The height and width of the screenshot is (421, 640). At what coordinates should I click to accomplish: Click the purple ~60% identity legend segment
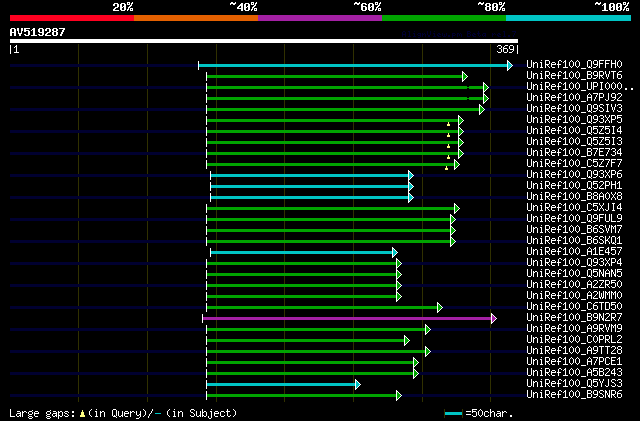coord(320,18)
